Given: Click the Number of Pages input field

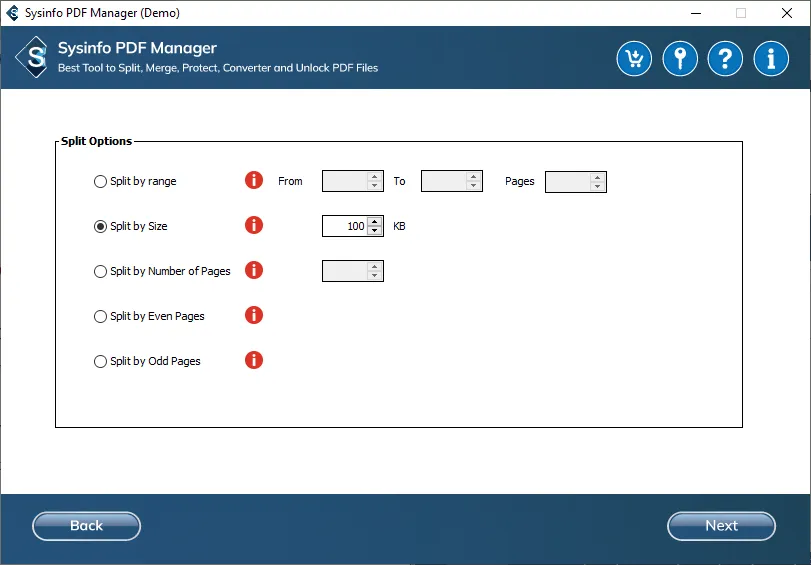Looking at the screenshot, I should (x=345, y=271).
